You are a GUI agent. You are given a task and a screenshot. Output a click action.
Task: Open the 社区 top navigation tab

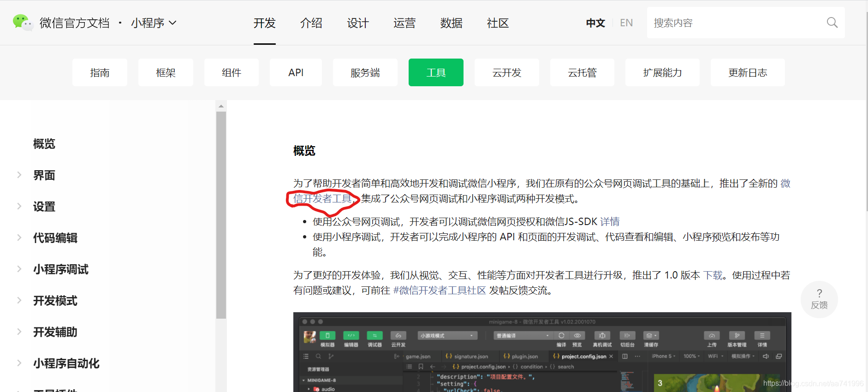[x=498, y=23]
